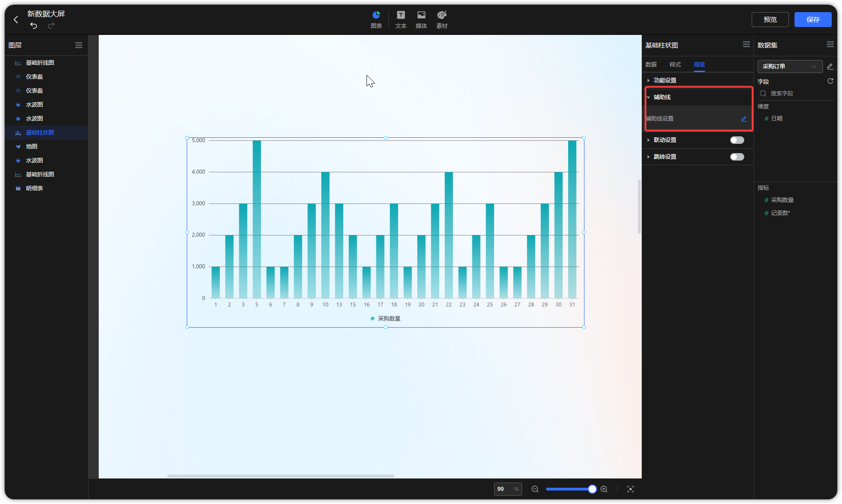
Task: Select the 水波图 layer directly above 基础柱状图
Action: [x=47, y=119]
